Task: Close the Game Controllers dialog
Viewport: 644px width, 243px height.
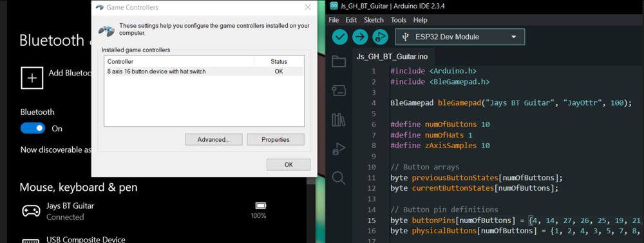Action: pos(308,7)
